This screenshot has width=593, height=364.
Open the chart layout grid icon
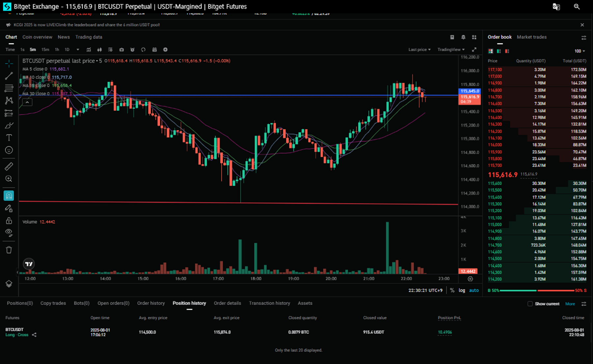coord(474,37)
